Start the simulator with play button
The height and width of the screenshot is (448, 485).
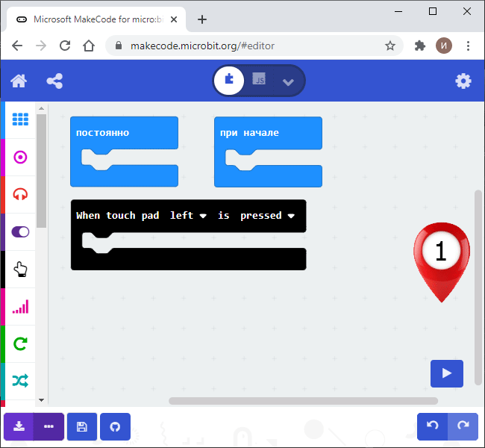pos(447,373)
